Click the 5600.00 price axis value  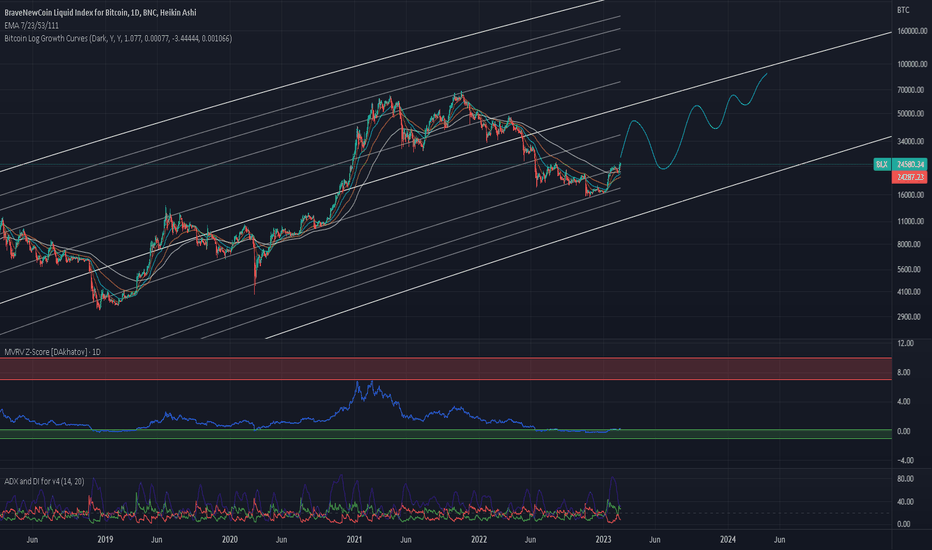coord(909,269)
